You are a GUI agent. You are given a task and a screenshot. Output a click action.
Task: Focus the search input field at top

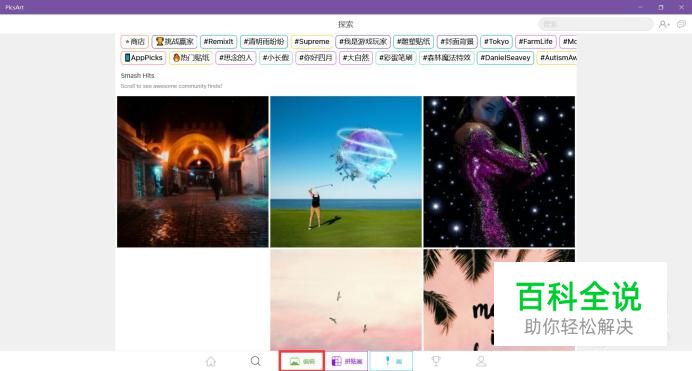click(595, 24)
